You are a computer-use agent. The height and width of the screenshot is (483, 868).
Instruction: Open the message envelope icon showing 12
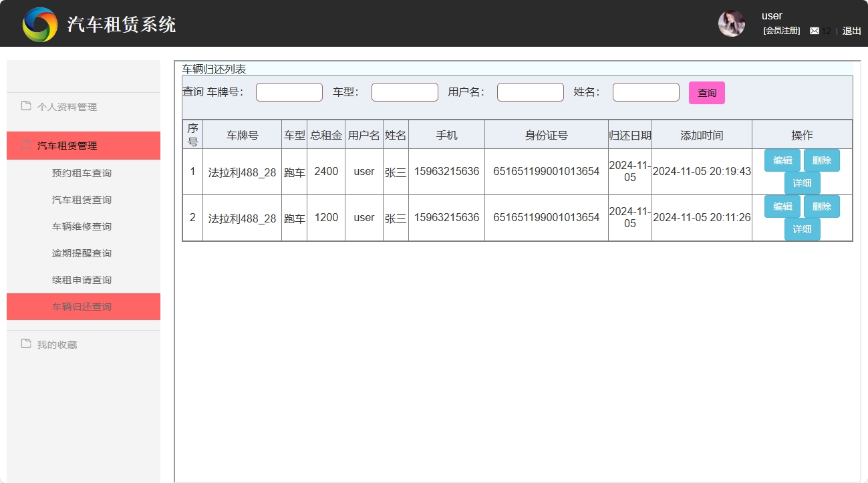coord(815,30)
